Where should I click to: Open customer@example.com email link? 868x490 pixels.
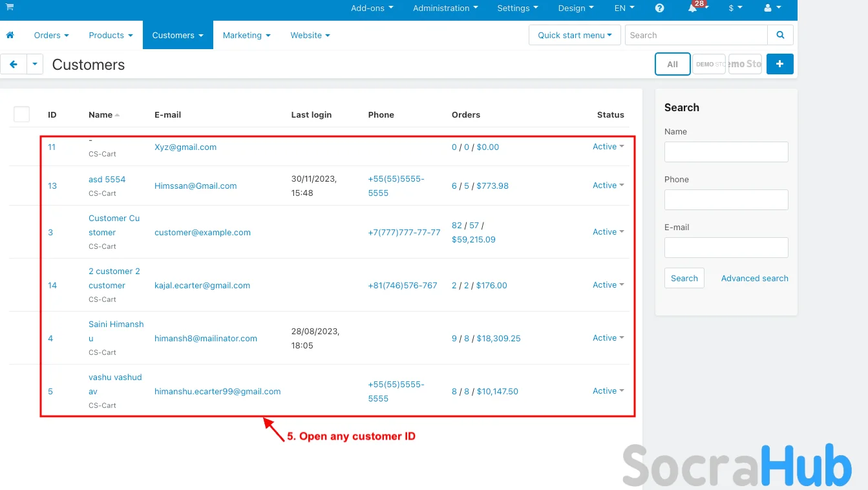click(202, 233)
